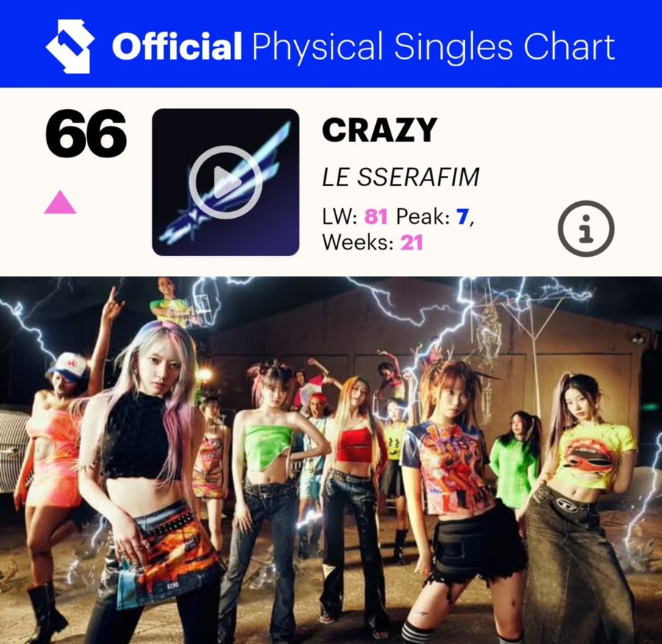Open the info icon for Crazy
Viewport: 662px width, 644px height.
point(586,229)
